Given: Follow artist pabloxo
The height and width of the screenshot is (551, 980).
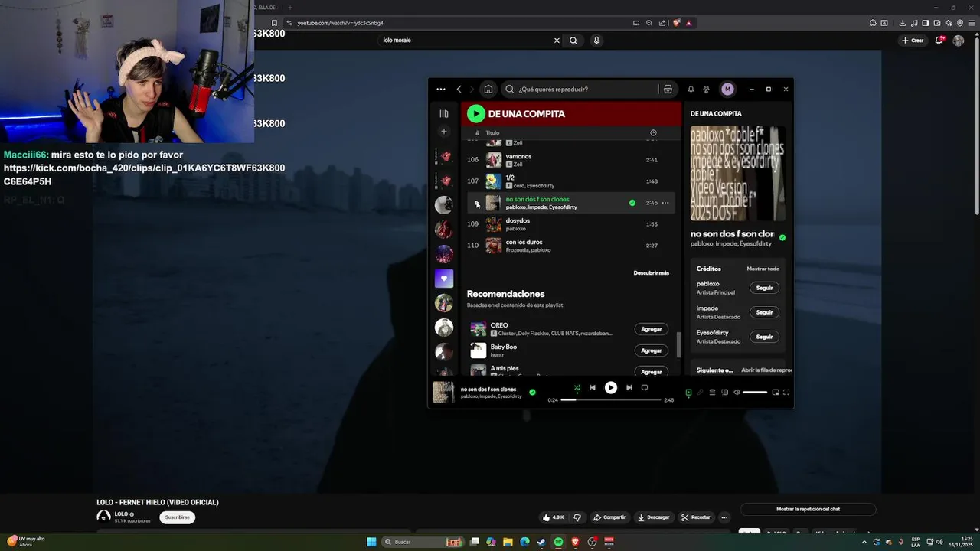Looking at the screenshot, I should coord(764,288).
